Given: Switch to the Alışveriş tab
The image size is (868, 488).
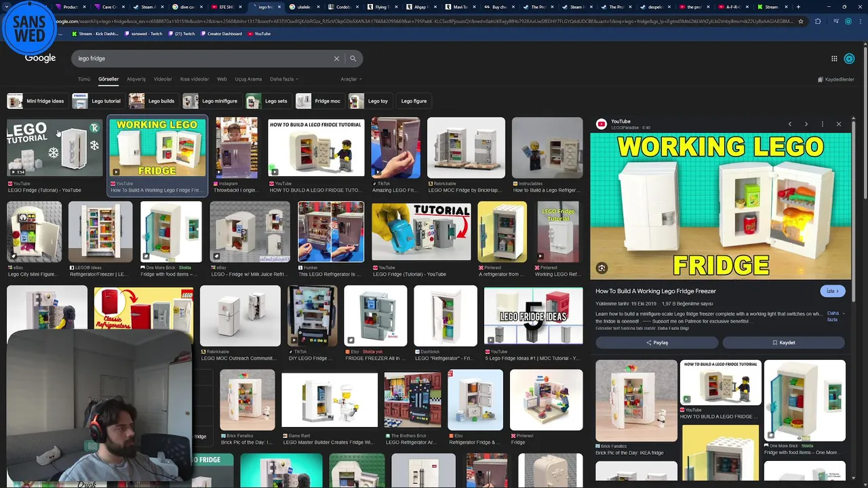Looking at the screenshot, I should tap(136, 79).
